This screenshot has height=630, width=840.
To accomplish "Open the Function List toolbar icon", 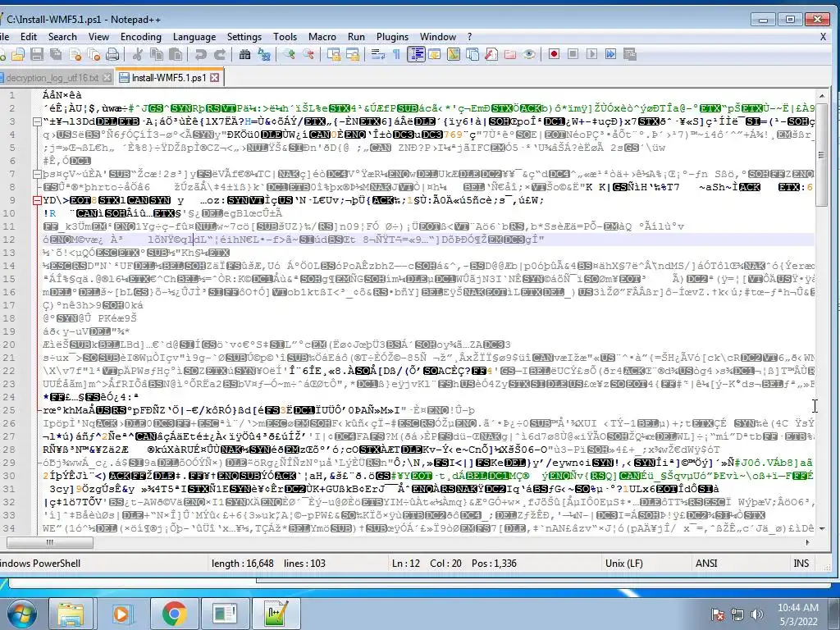I will pos(491,54).
